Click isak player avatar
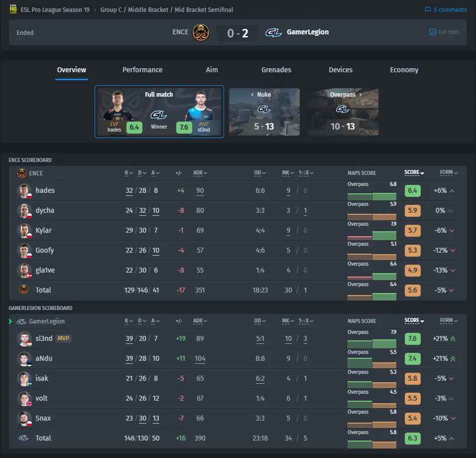The width and height of the screenshot is (476, 458). pos(24,379)
